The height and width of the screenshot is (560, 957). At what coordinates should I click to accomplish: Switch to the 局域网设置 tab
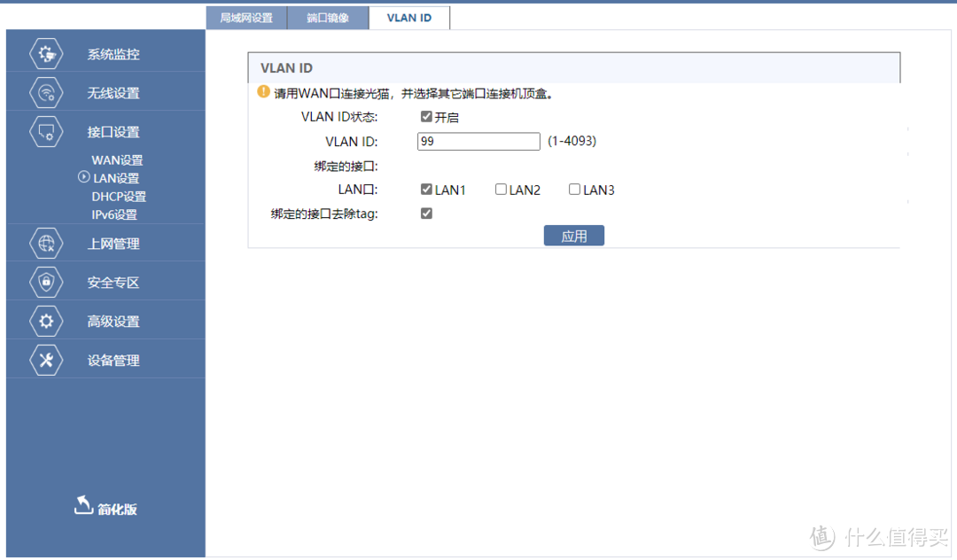click(246, 18)
